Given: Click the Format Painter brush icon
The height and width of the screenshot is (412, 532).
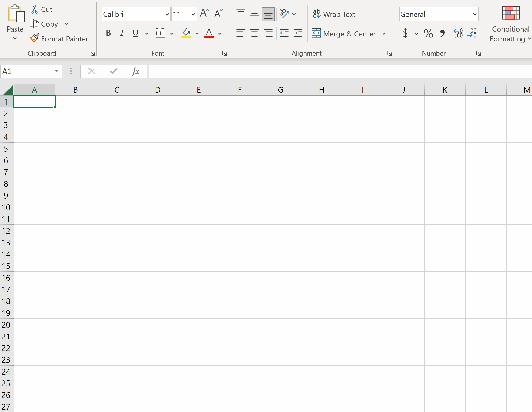Looking at the screenshot, I should [x=34, y=38].
